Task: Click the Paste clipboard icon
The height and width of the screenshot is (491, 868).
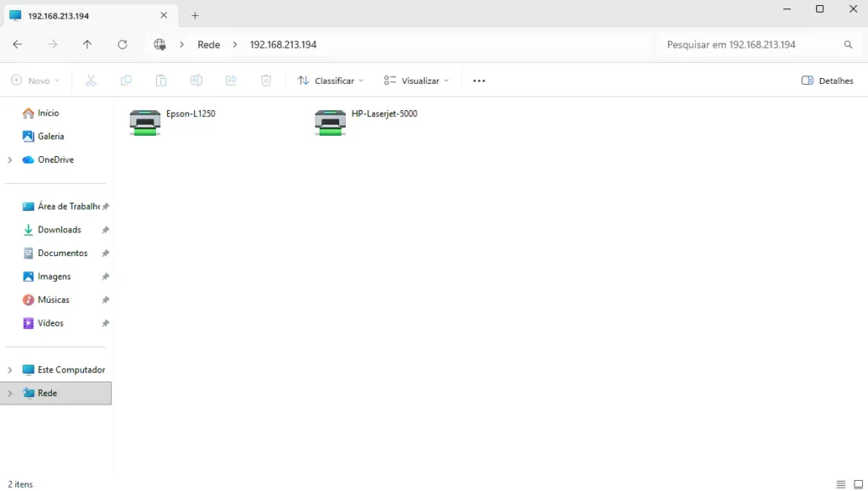Action: coord(161,81)
